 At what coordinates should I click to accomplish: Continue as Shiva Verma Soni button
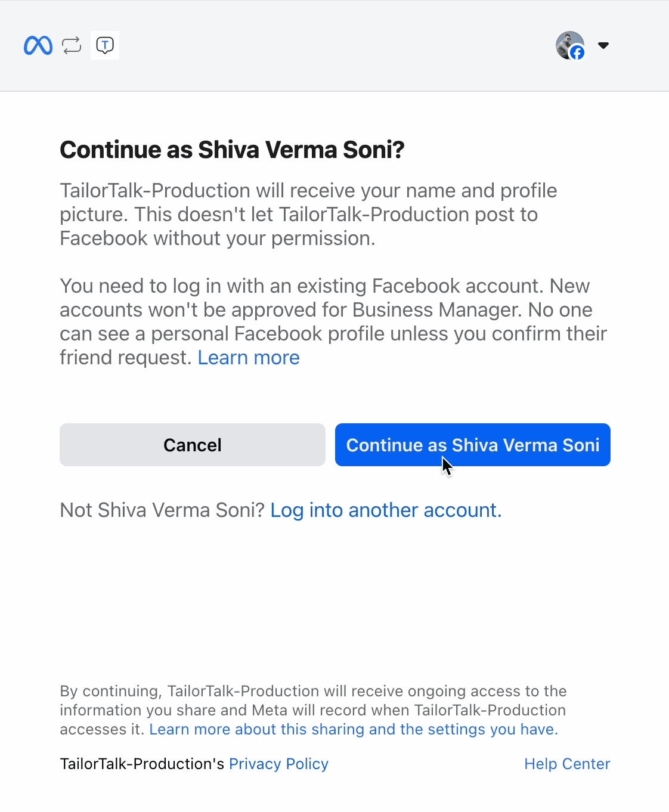click(x=473, y=445)
